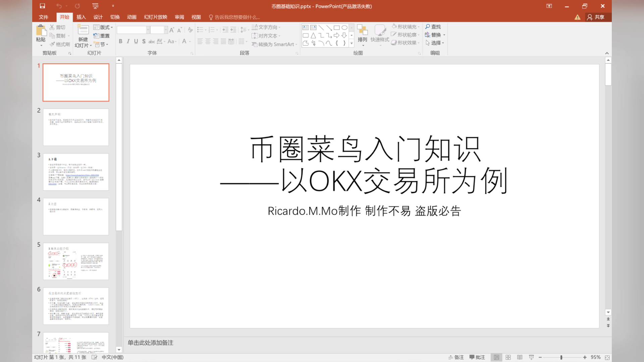Click the zoom out minus button
This screenshot has height=362, width=644.
(540, 357)
